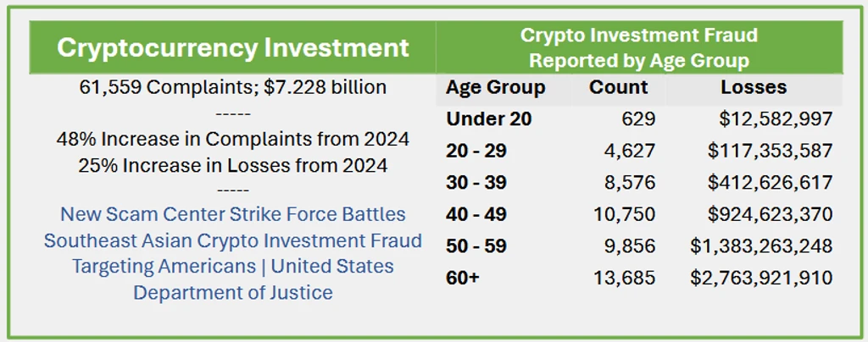
Task: Select the 50 - 59 row label
Action: 476,245
